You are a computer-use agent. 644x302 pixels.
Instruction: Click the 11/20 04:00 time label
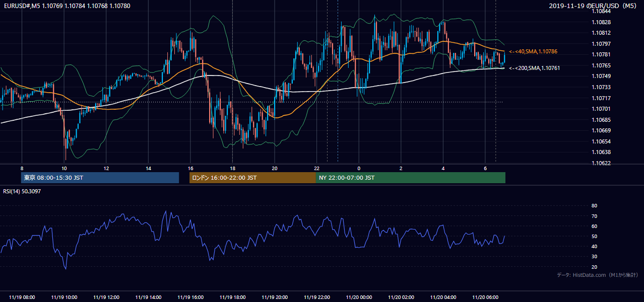click(443, 297)
